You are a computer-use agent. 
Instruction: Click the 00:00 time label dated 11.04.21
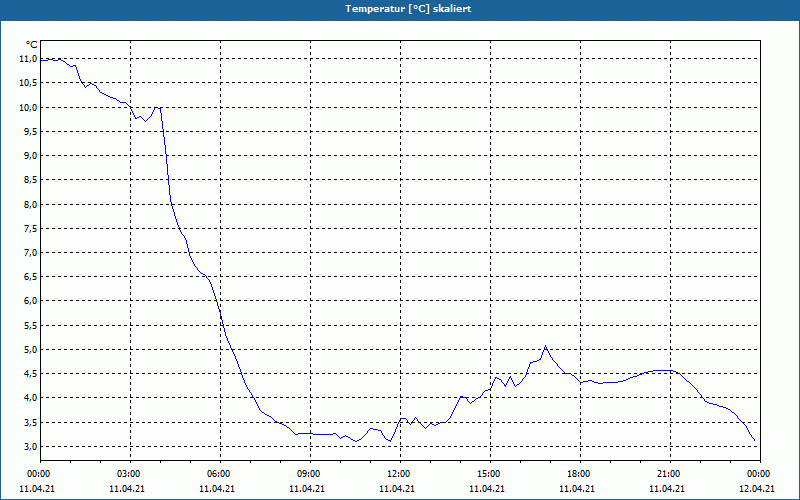tap(38, 474)
